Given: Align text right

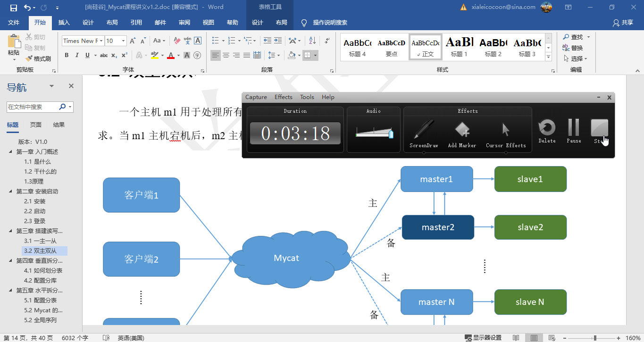Looking at the screenshot, I should [236, 55].
